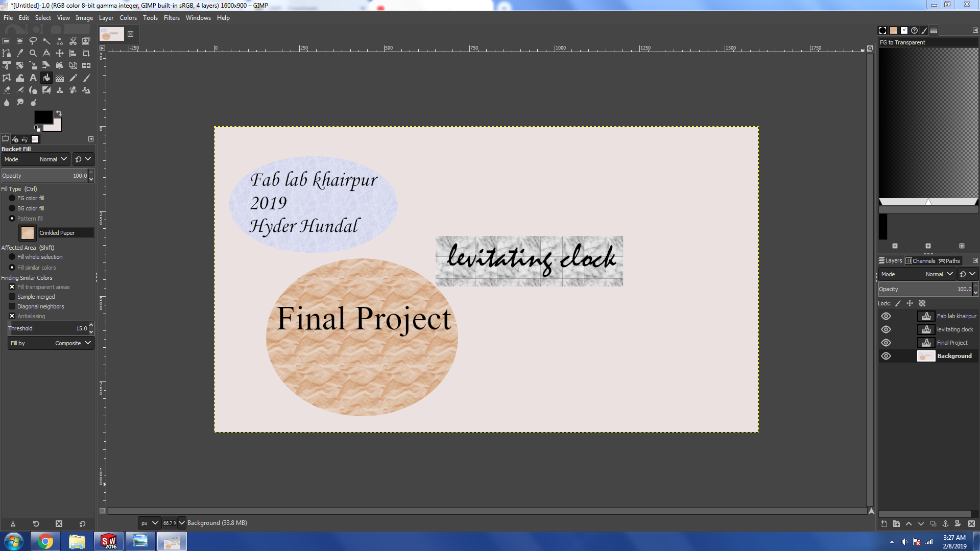
Task: Open Fill by Composite dropdown
Action: (x=51, y=343)
